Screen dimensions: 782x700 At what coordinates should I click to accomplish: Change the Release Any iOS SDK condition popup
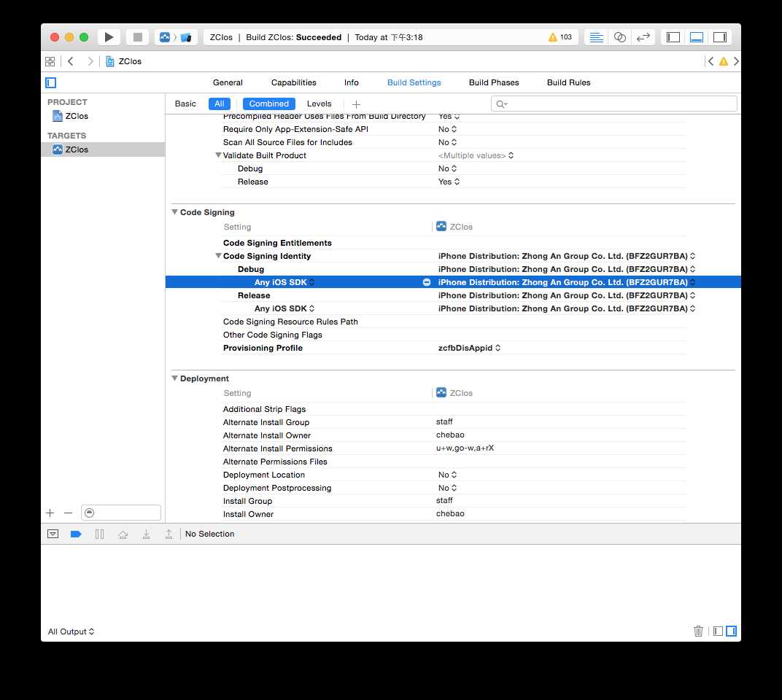(284, 308)
